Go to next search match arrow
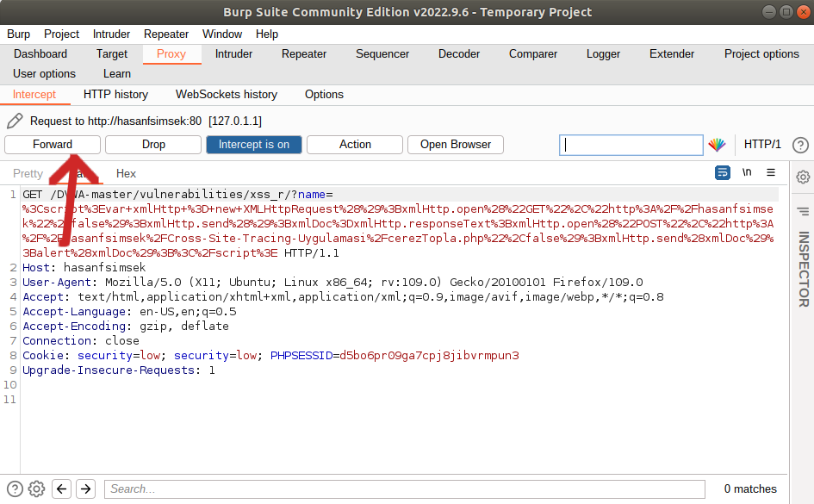Image resolution: width=814 pixels, height=504 pixels. click(85, 489)
